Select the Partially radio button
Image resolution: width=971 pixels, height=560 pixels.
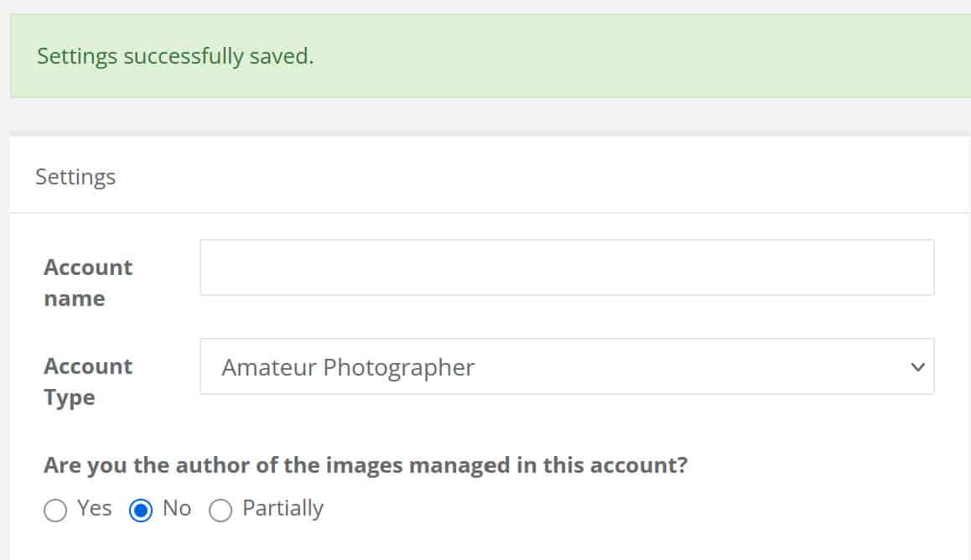tap(221, 511)
